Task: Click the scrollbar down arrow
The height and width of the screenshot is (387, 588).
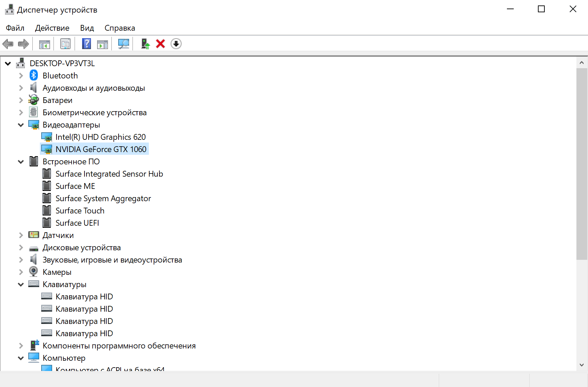Action: pyautogui.click(x=582, y=365)
